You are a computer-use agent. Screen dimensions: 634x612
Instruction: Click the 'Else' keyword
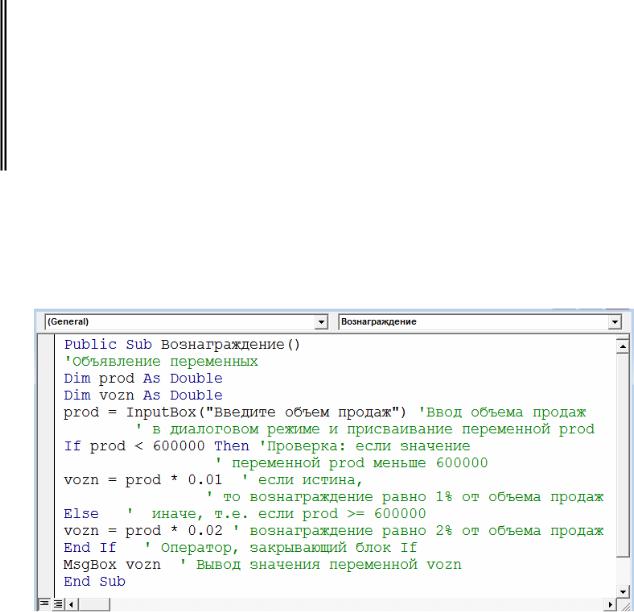(x=81, y=514)
